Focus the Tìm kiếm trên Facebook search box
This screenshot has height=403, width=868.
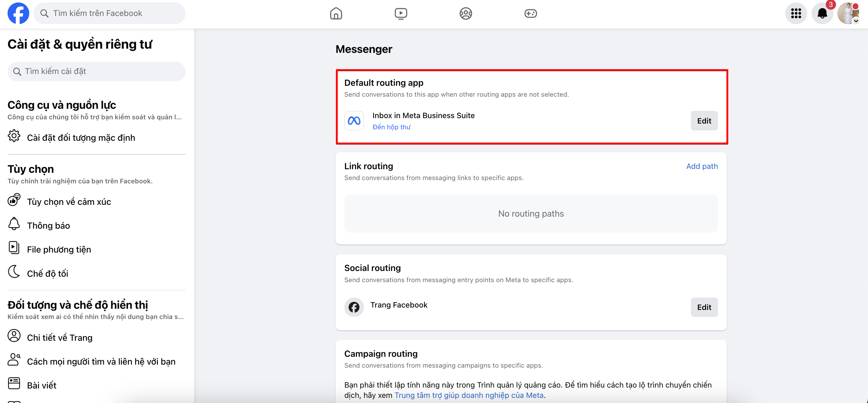(x=110, y=14)
